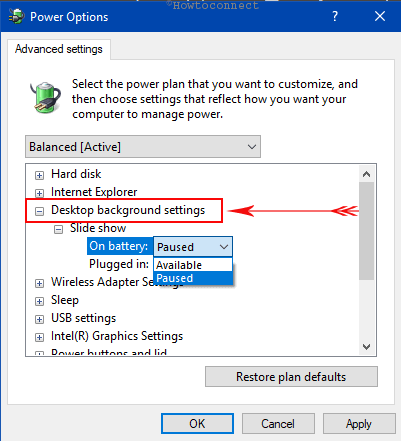This screenshot has width=401, height=441.
Task: Expand the Sleep settings node
Action: [x=39, y=301]
